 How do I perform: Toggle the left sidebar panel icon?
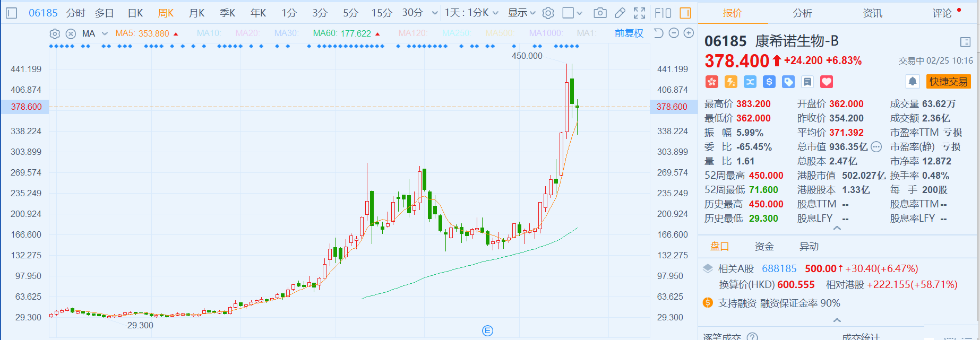click(11, 13)
